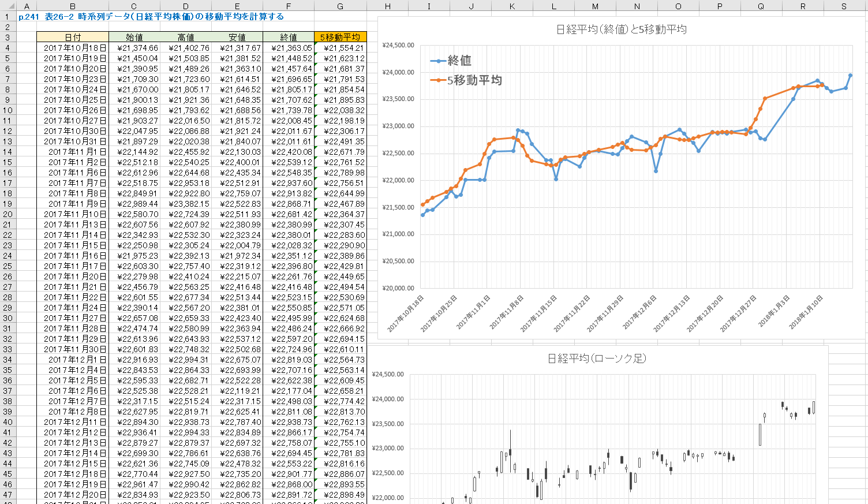Select column D header
868x504 pixels.
pos(186,6)
